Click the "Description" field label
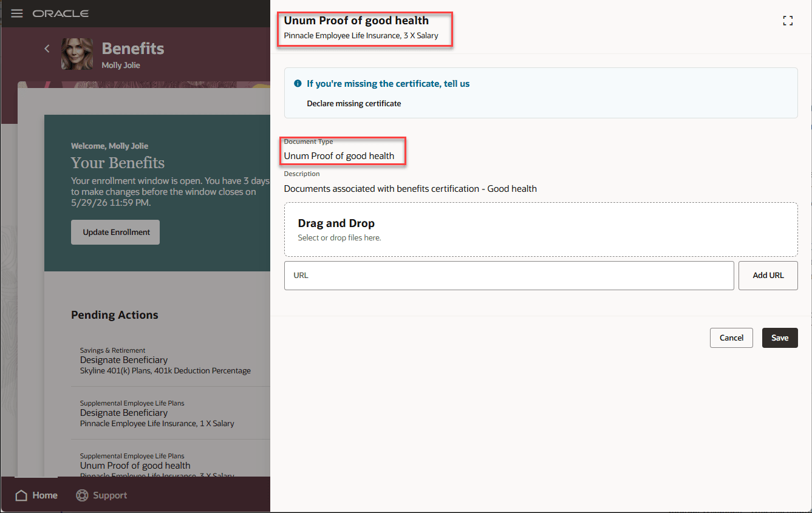The image size is (812, 513). point(302,174)
